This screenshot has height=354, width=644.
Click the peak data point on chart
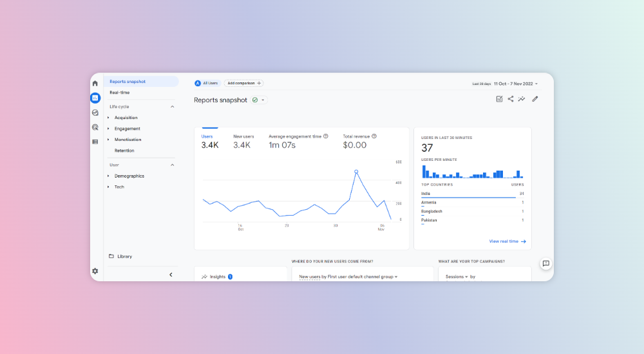[x=356, y=172]
